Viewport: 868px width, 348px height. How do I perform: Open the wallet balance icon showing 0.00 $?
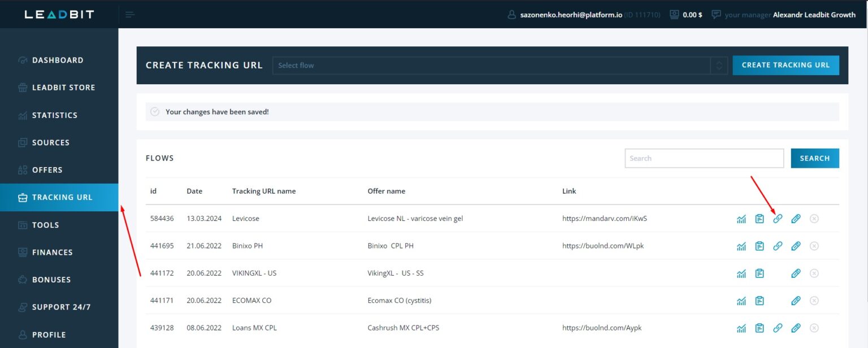pyautogui.click(x=676, y=14)
